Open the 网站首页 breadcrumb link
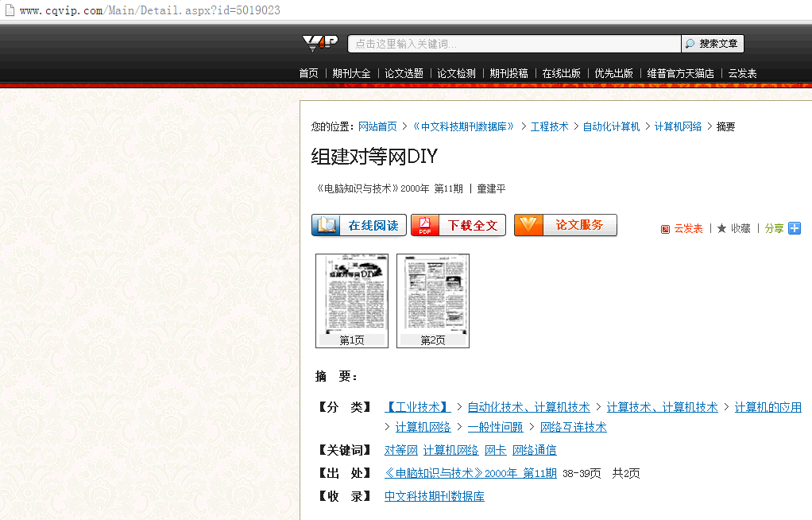Image resolution: width=812 pixels, height=520 pixels. pos(378,126)
